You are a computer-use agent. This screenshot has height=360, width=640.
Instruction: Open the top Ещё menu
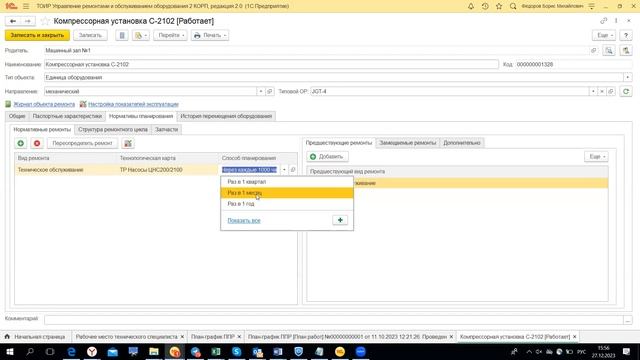[x=604, y=36]
